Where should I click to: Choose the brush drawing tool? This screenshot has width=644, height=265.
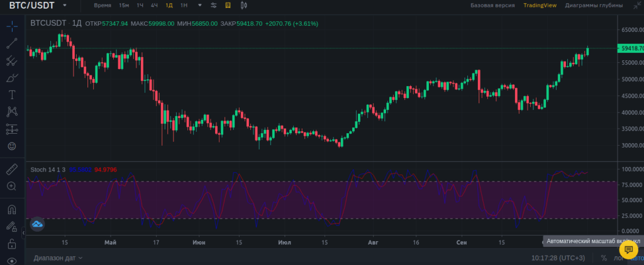(x=11, y=78)
